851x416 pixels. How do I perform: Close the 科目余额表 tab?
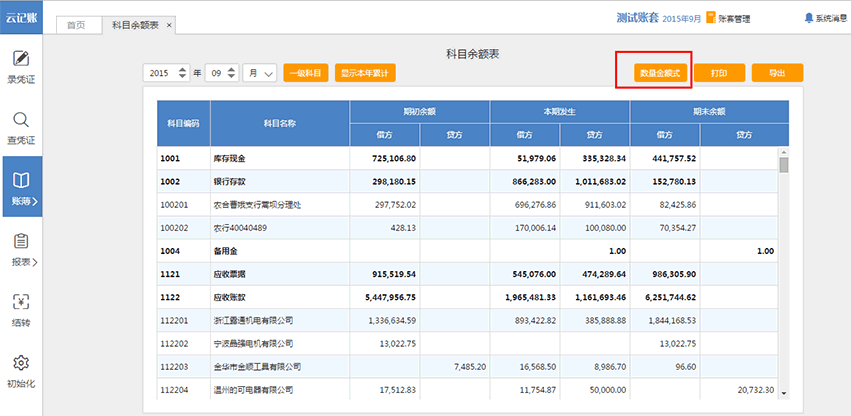pos(168,24)
